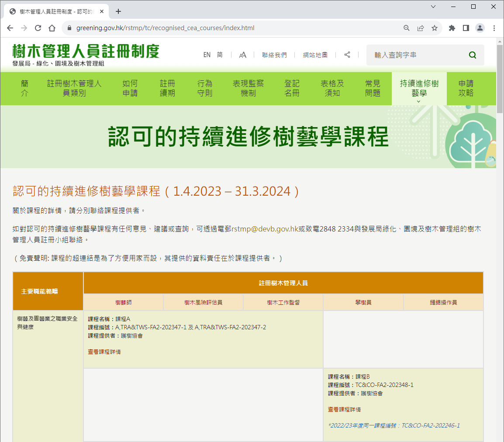Reload the page using refresh icon
Viewport: 504px width, 442px height.
[x=38, y=28]
